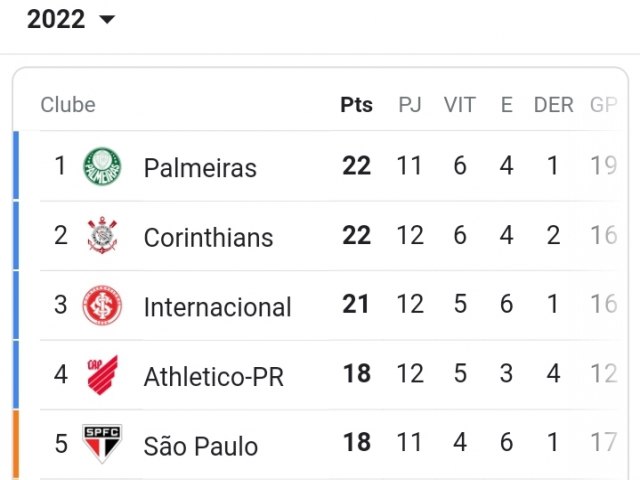Click the São Paulo SPFC crest

pyautogui.click(x=102, y=444)
